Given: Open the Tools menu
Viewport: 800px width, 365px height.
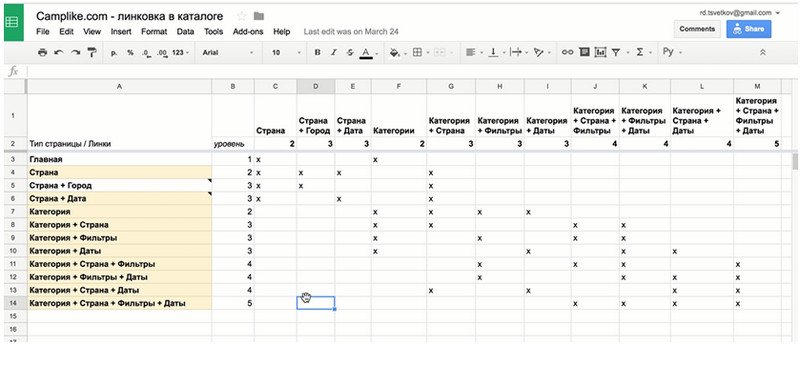Looking at the screenshot, I should tap(214, 32).
